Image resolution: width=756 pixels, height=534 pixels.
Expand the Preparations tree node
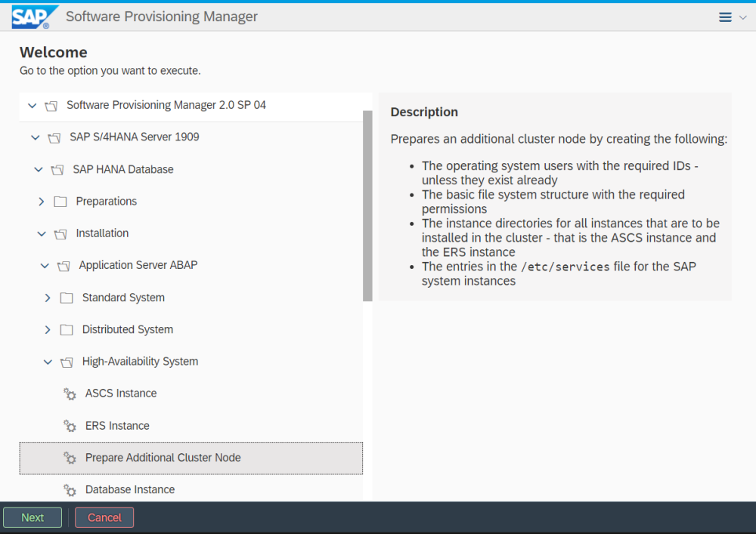tap(42, 202)
